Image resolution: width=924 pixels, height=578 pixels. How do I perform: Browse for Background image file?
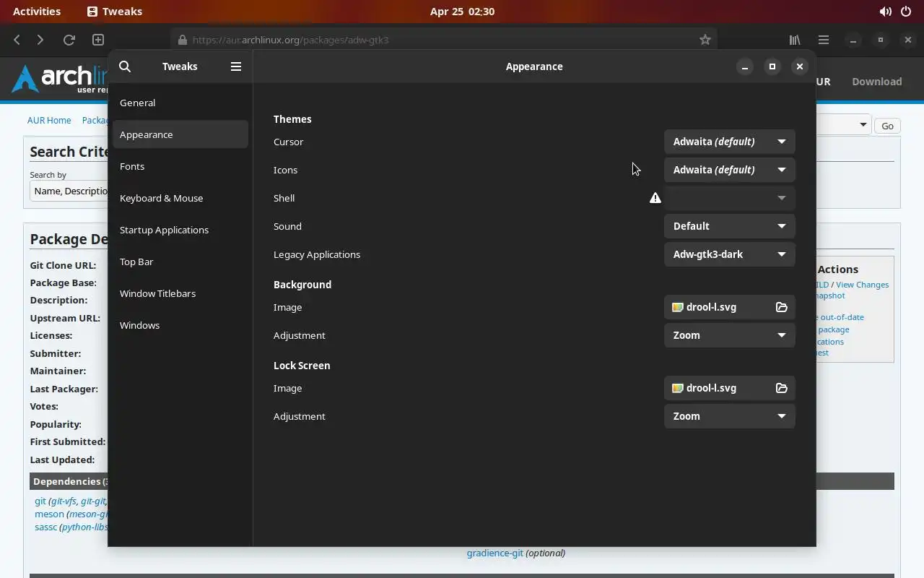(781, 307)
